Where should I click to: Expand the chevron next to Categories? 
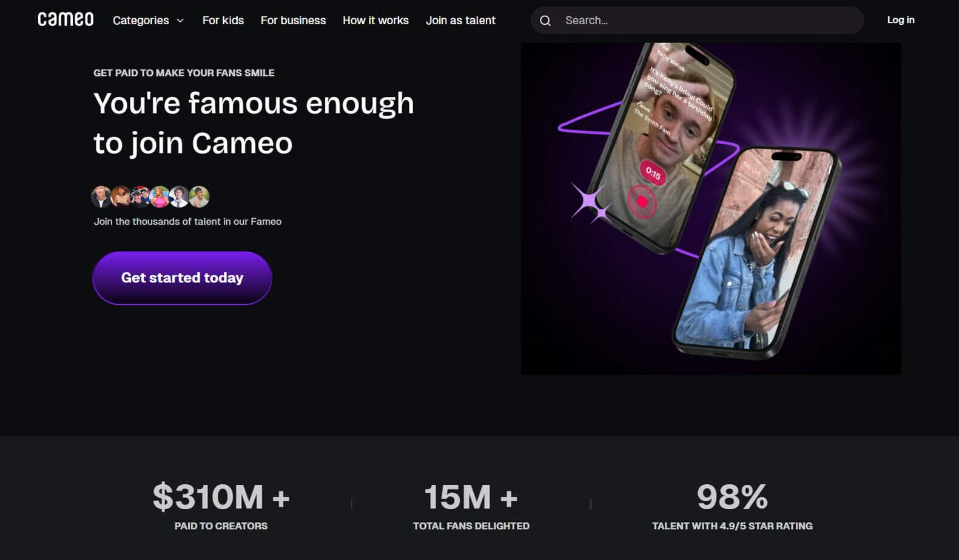pyautogui.click(x=180, y=21)
